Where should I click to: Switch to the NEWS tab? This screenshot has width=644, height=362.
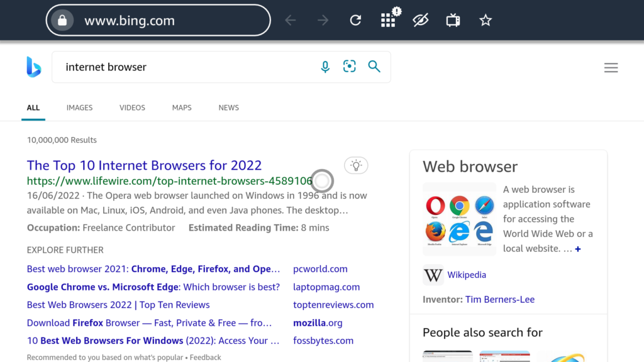[229, 107]
